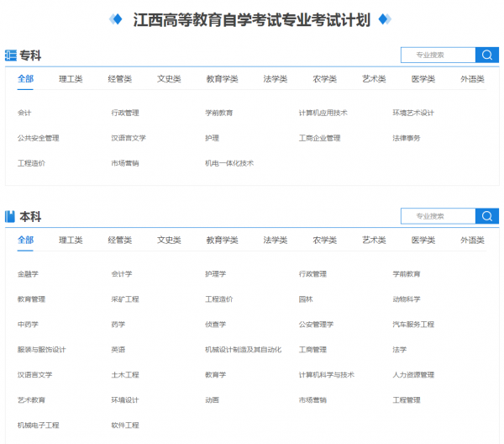Open the 机械电子工程 major
The height and width of the screenshot is (444, 504).
point(39,425)
